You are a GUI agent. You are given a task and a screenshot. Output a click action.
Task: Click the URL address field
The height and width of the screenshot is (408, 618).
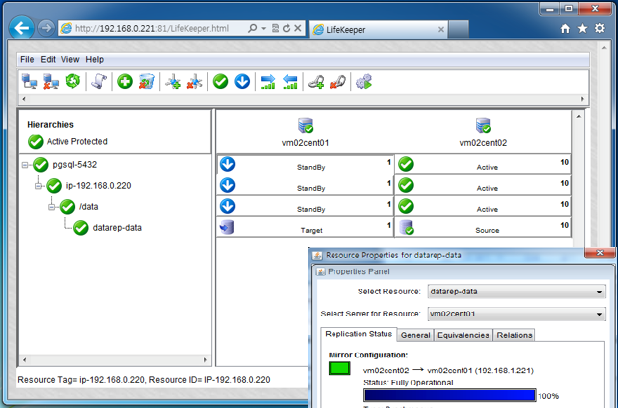[x=152, y=28]
